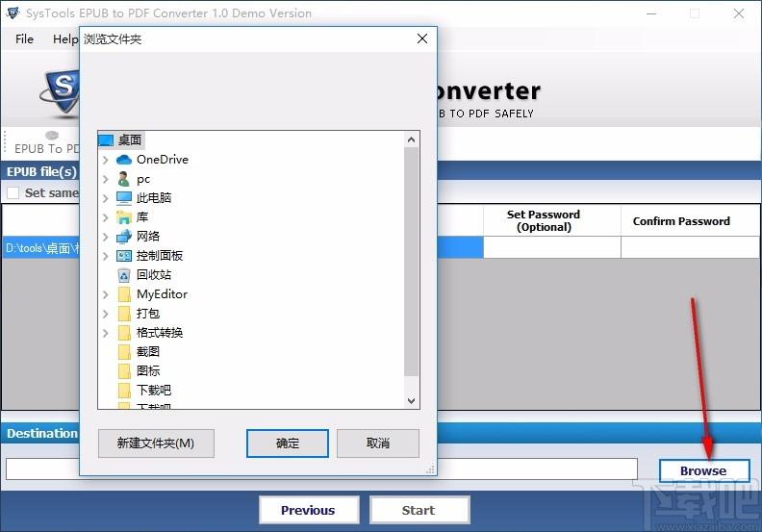Toggle the Set same checkbox

[13, 192]
